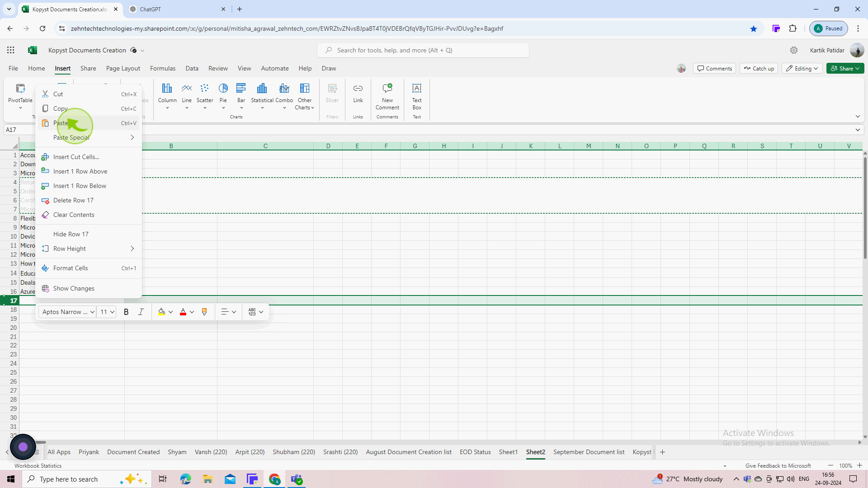Open the fill color dropdown arrow
The width and height of the screenshot is (868, 488).
(171, 312)
